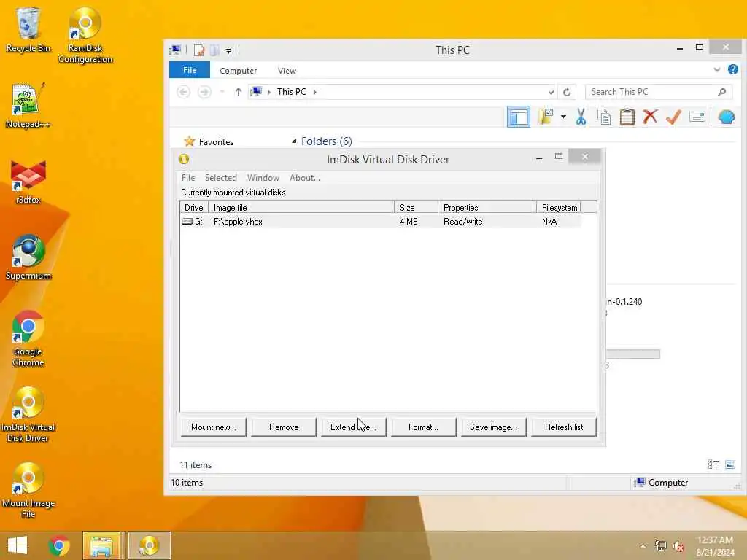The height and width of the screenshot is (560, 747).
Task: Click the F:\apple.vhdx image file cell
Action: pos(238,222)
